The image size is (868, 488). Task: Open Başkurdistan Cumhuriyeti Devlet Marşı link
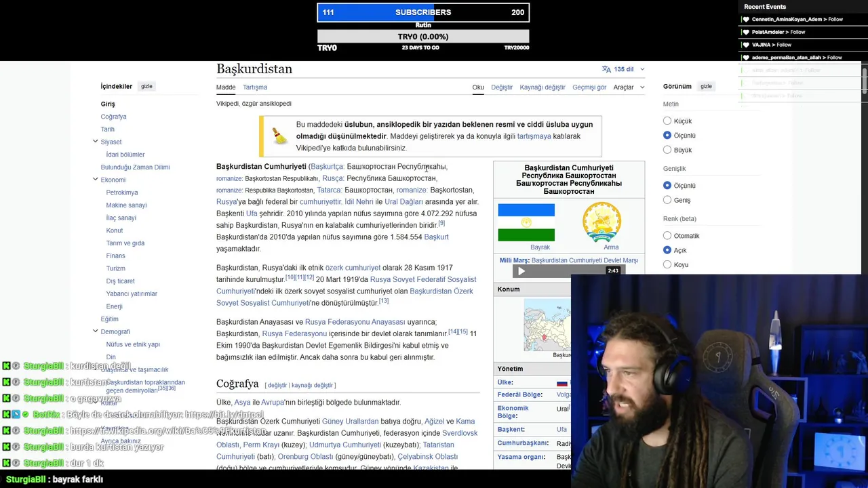[585, 260]
